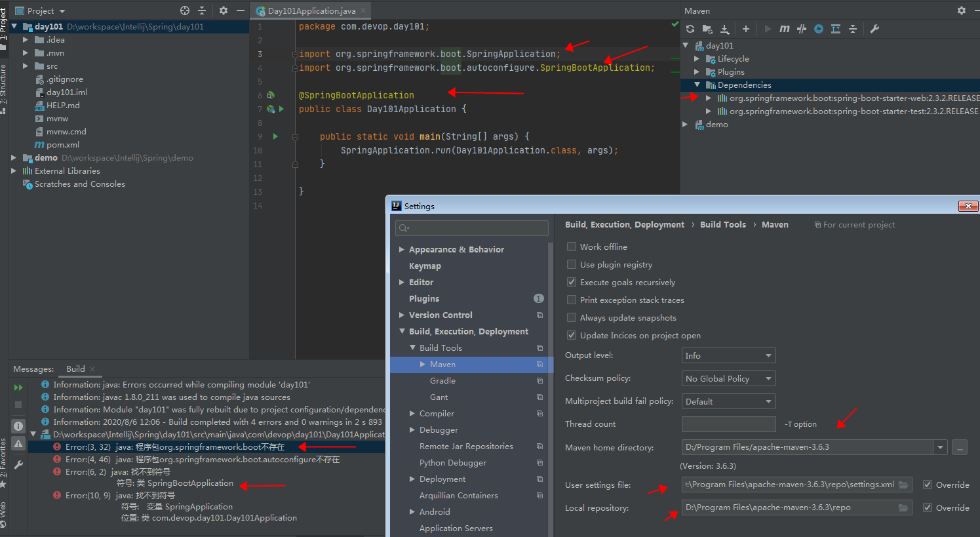This screenshot has height=537, width=980.
Task: Click folder browse icon in User settings file
Action: point(903,485)
